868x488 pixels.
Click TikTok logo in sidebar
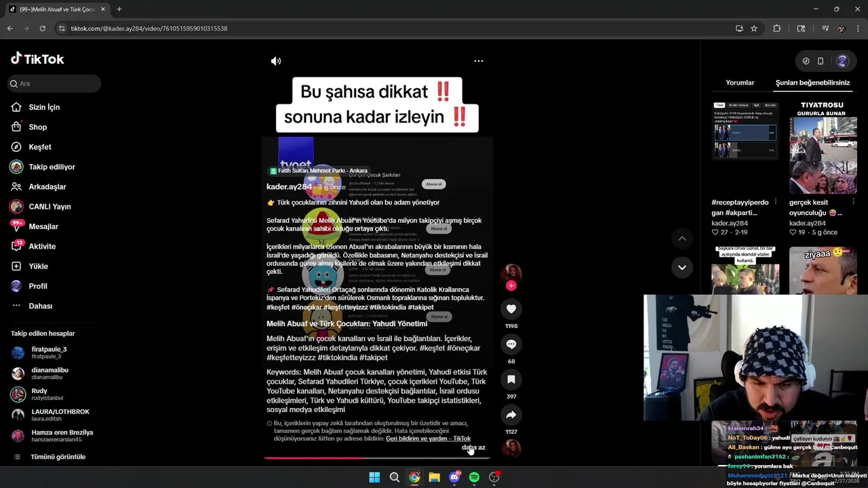click(x=37, y=59)
